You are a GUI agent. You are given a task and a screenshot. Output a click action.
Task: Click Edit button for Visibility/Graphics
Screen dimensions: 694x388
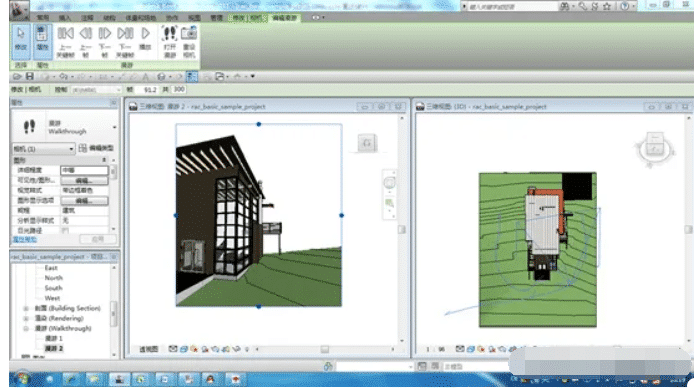tap(84, 181)
